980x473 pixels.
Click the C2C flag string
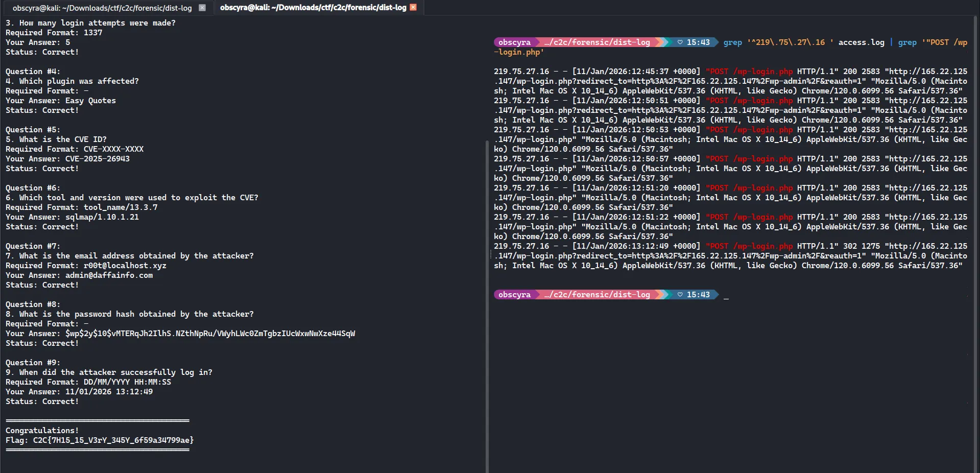pyautogui.click(x=113, y=440)
